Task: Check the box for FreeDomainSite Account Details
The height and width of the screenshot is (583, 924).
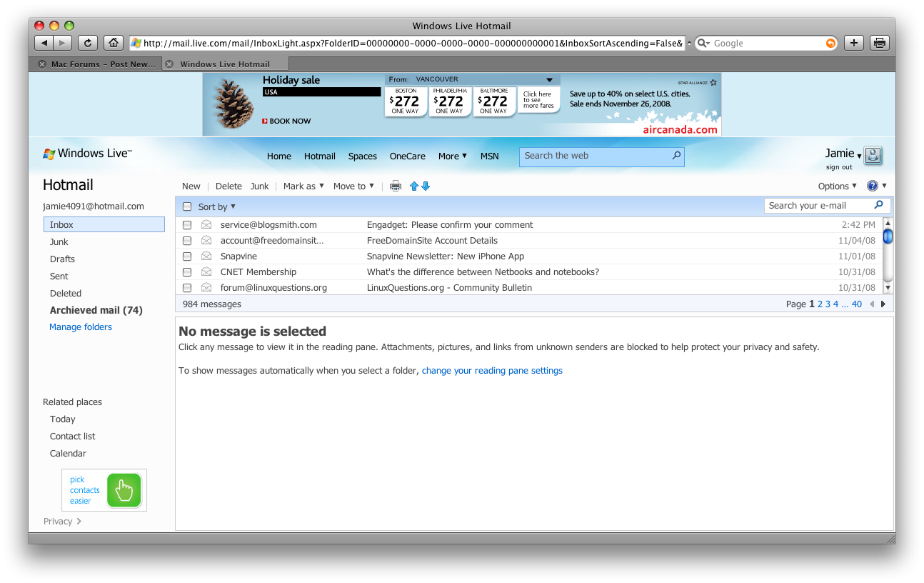Action: (187, 241)
